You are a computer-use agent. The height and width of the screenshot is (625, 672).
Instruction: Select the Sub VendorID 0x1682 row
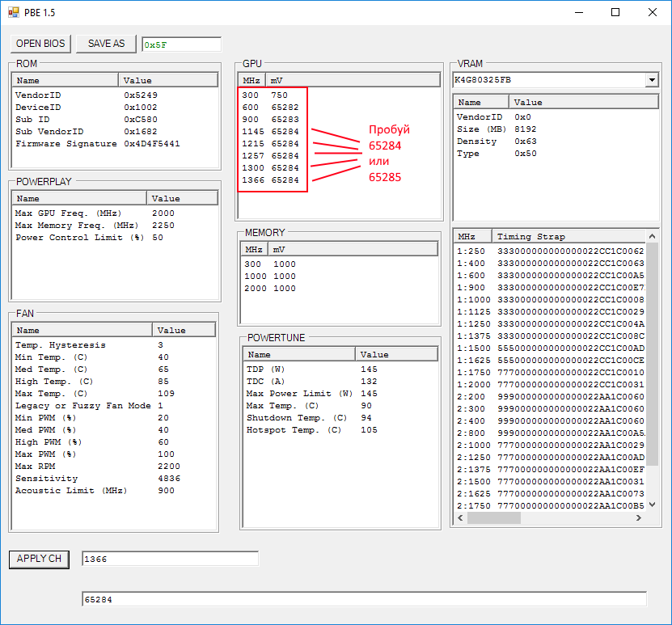pos(115,132)
